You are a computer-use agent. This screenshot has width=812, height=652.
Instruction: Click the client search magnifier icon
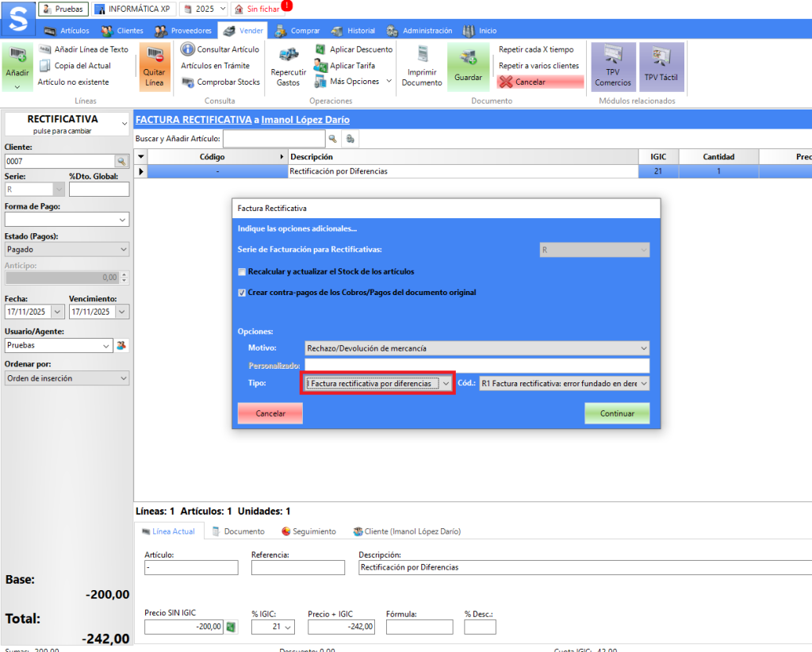(121, 161)
